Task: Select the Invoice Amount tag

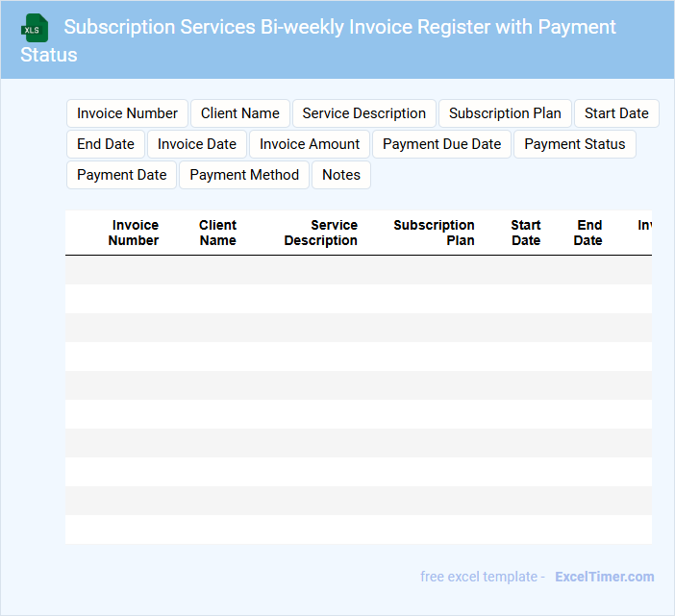Action: [310, 144]
